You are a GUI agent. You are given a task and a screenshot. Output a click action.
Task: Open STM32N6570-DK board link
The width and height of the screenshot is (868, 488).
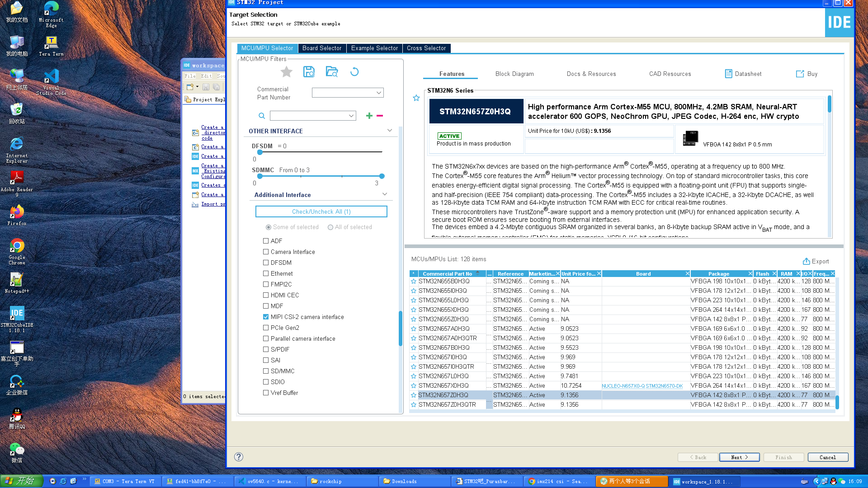(664, 386)
